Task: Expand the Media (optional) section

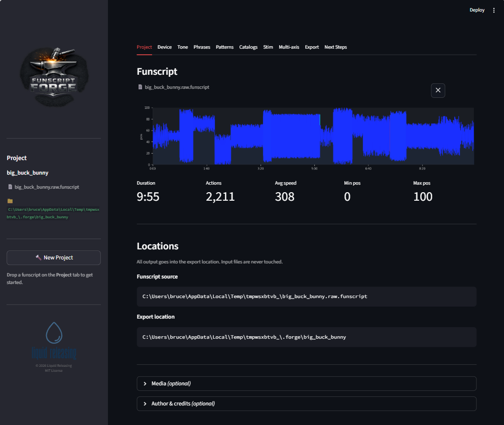Action: point(306,383)
